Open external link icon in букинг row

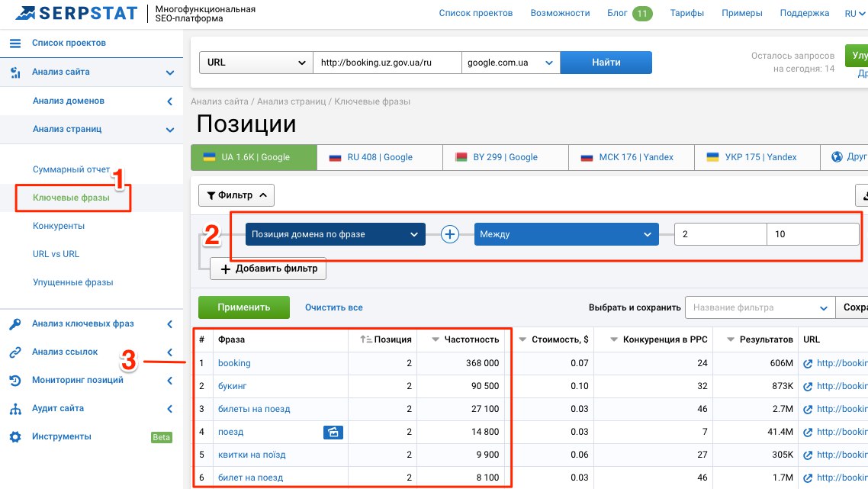pyautogui.click(x=808, y=387)
